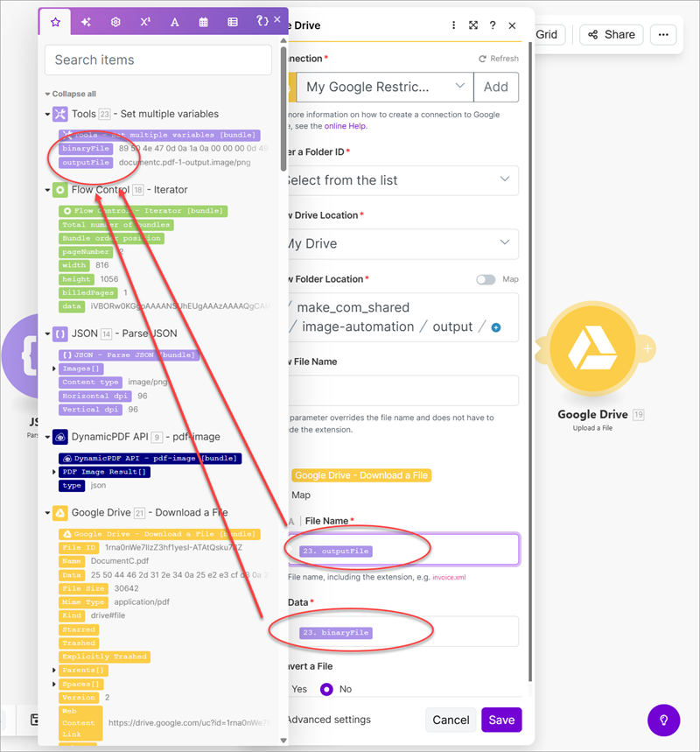This screenshot has width=700, height=752.
Task: Open the general functions gear tab
Action: [115, 22]
